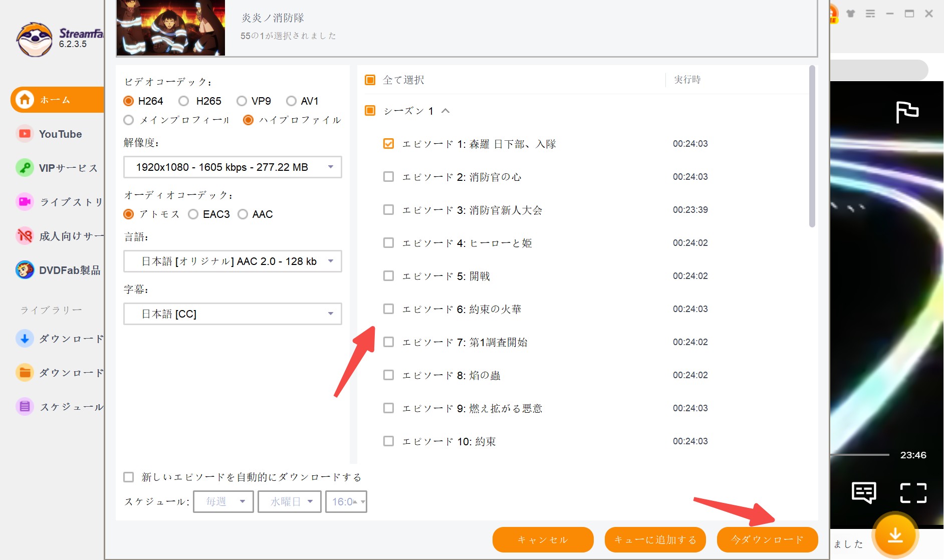Viewport: 944px width, 560px height.
Task: Click the episode list scrollbar
Action: (x=812, y=146)
